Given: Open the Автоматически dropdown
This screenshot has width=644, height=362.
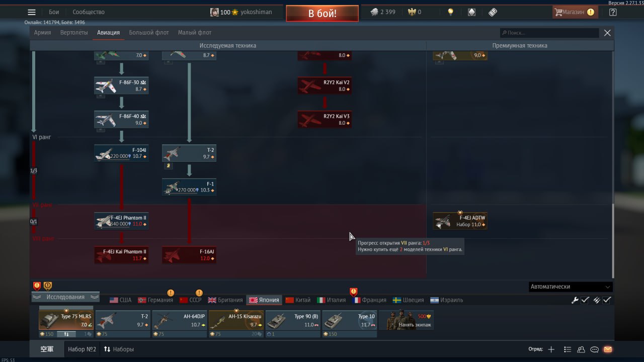Looking at the screenshot, I should [x=571, y=287].
